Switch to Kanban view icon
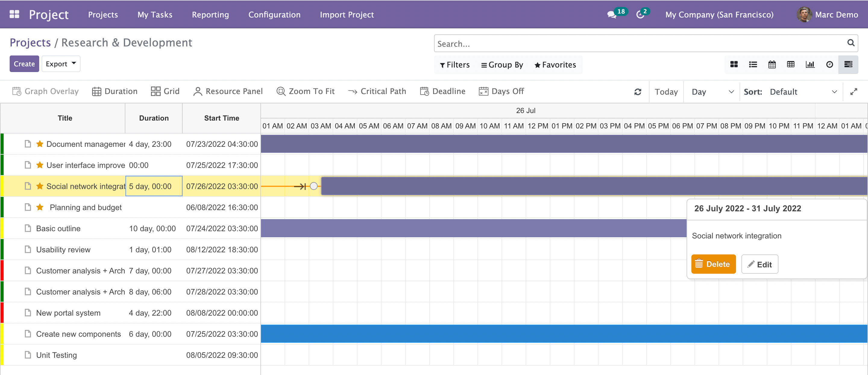The image size is (868, 375). click(x=734, y=64)
